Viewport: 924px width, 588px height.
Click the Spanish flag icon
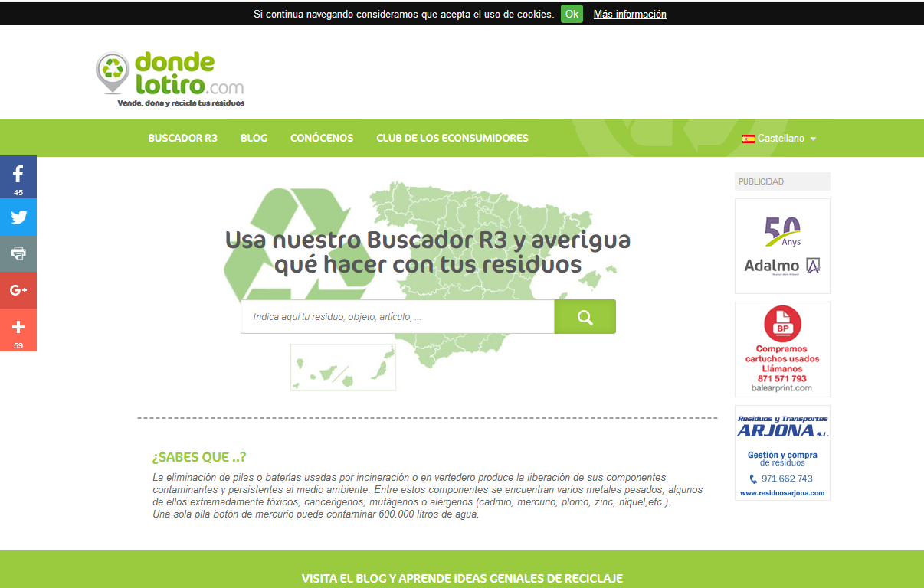click(749, 139)
